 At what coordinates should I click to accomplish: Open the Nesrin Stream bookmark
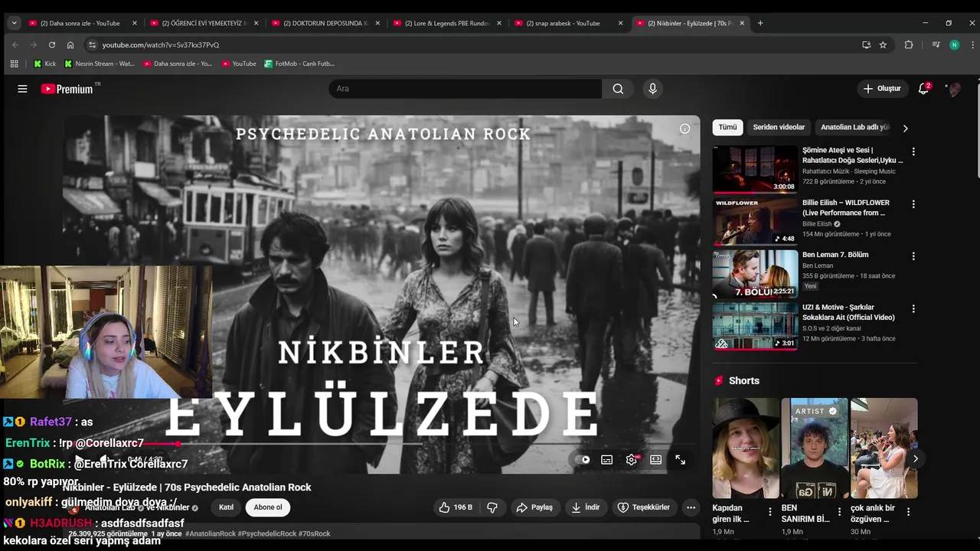tap(100, 64)
